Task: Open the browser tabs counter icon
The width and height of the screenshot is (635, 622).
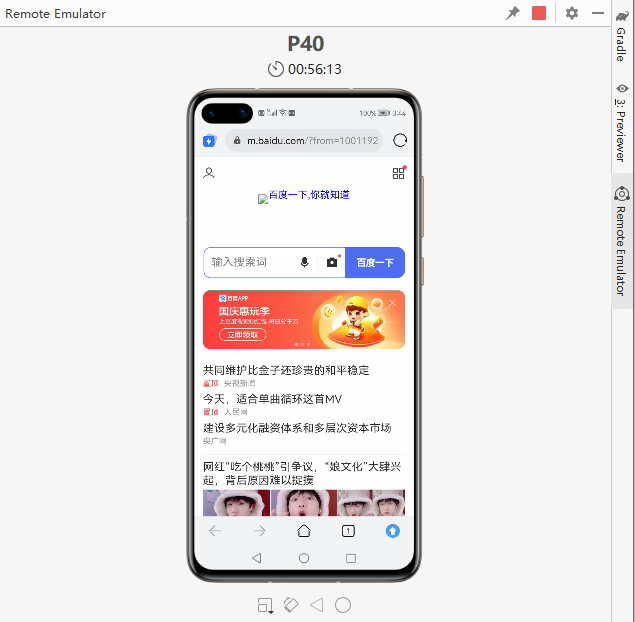Action: coord(348,530)
